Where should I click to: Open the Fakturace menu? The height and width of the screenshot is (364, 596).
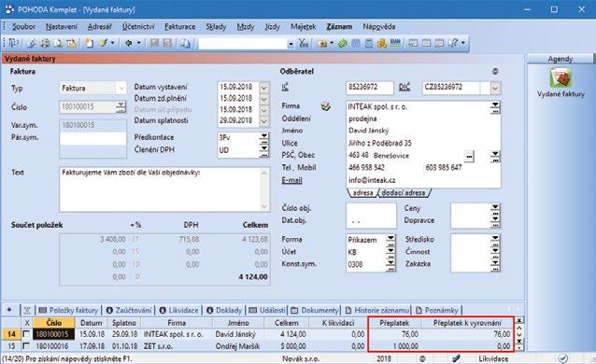tap(179, 26)
